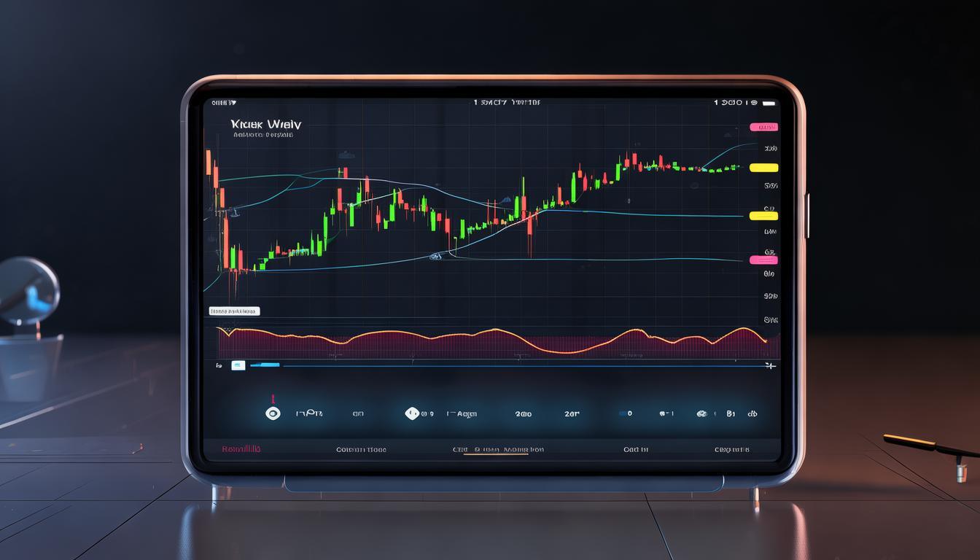Select the 'B1' toolbar icon

coord(731,413)
